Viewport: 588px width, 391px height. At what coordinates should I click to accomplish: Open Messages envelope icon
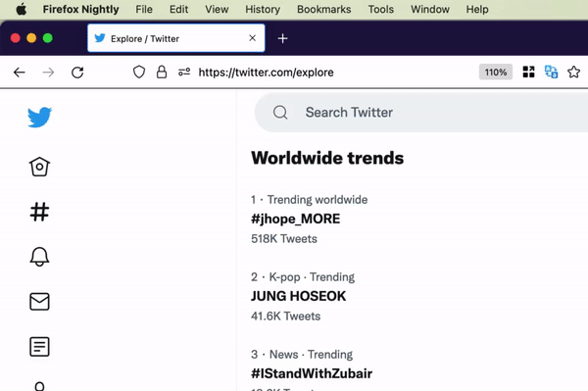39,302
